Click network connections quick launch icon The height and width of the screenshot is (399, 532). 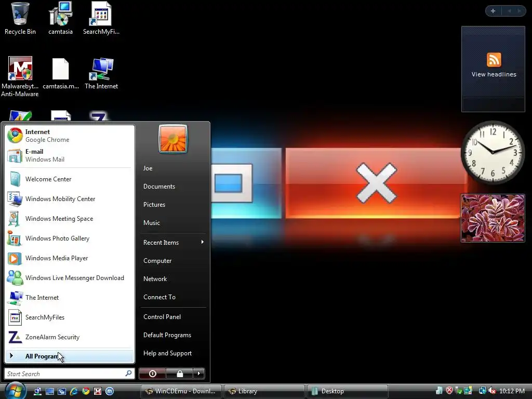click(x=37, y=391)
